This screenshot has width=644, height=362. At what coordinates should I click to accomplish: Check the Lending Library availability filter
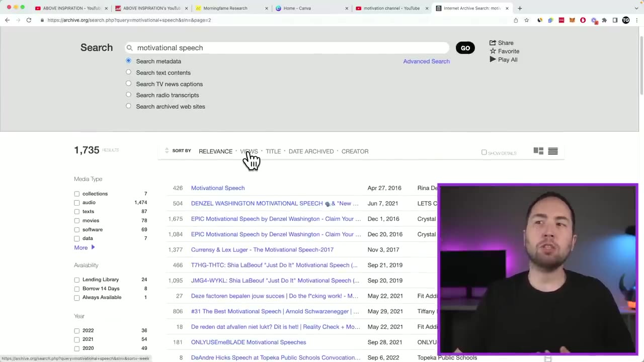[x=77, y=280]
